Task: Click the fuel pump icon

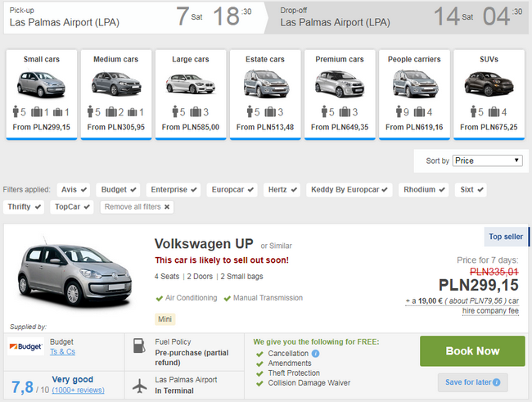Action: [x=139, y=346]
